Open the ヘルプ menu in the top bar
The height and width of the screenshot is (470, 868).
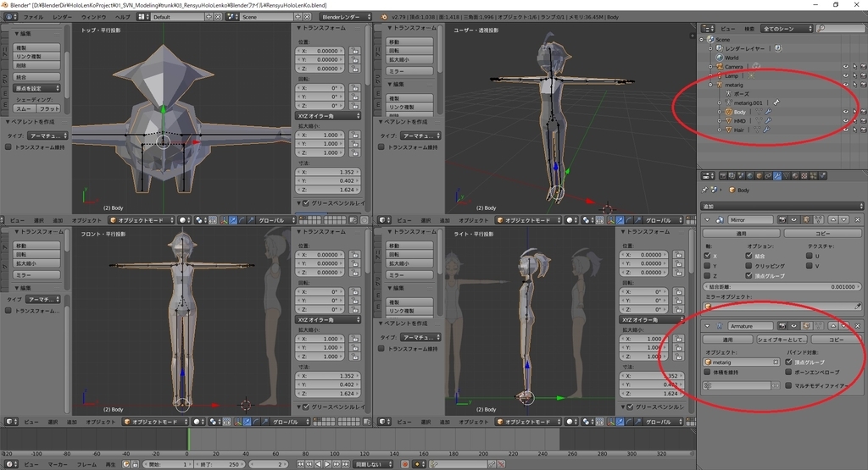click(122, 17)
